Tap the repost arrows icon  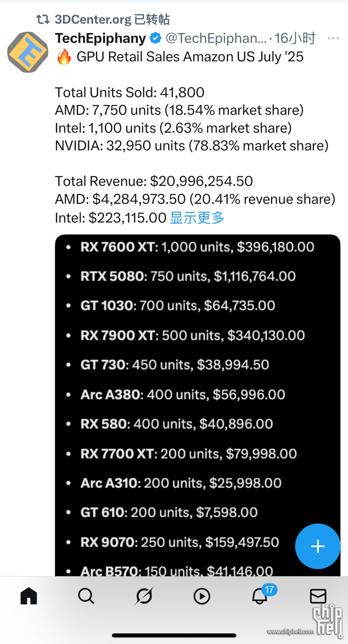coord(43,19)
